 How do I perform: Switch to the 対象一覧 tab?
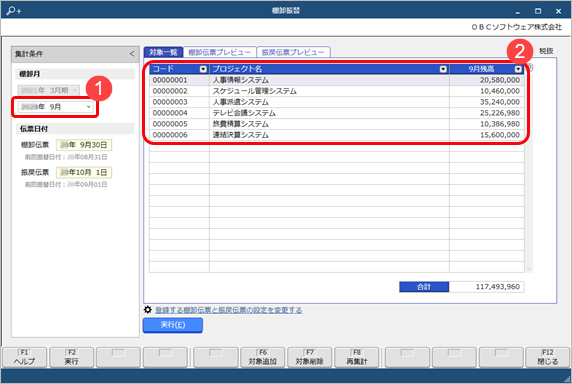163,52
